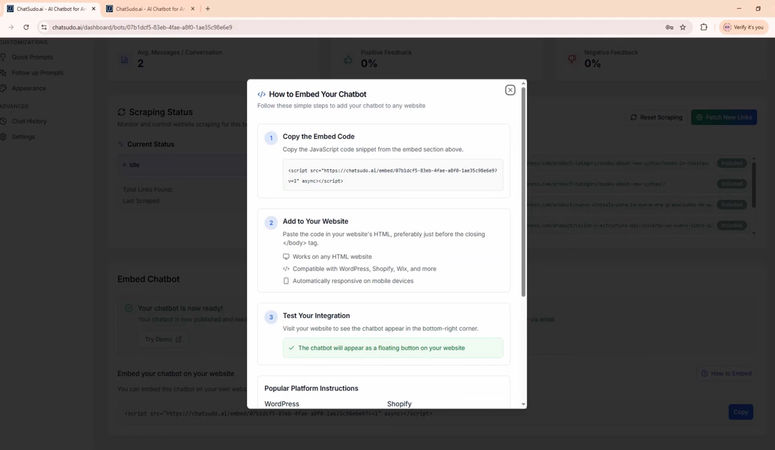Open Chat History in the sidebar
The height and width of the screenshot is (450, 775).
click(x=29, y=121)
